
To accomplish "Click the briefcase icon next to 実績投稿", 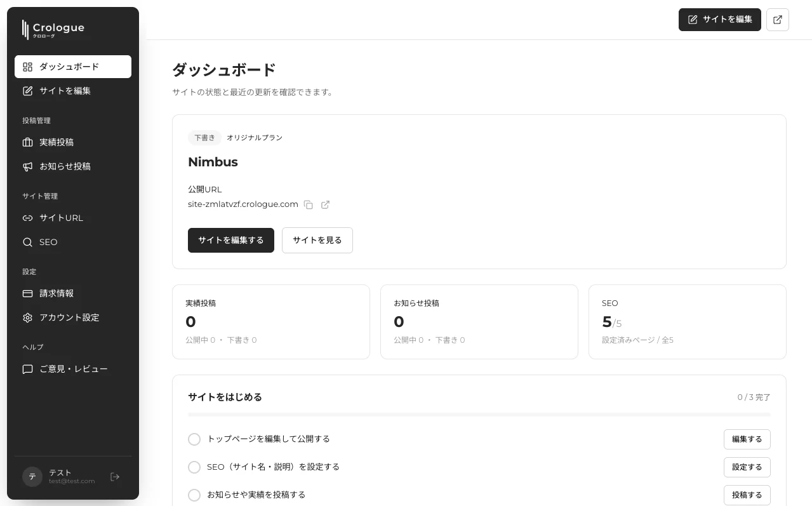I will tap(27, 142).
